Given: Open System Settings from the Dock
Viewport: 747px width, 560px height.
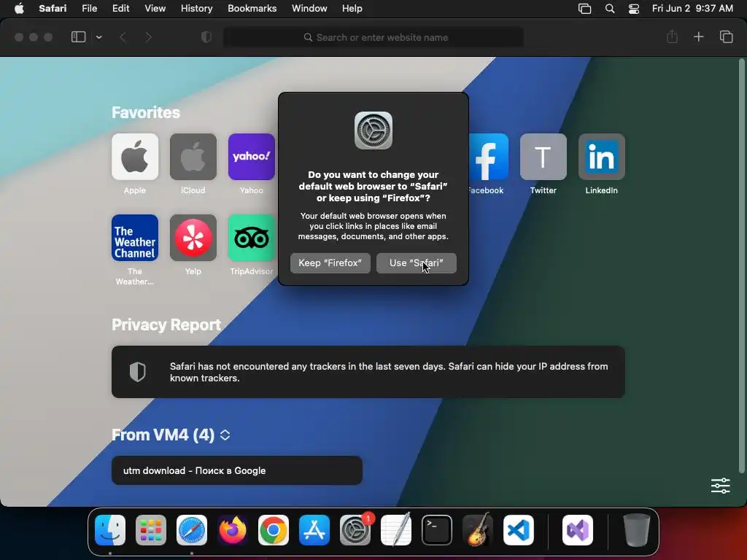Looking at the screenshot, I should point(355,530).
